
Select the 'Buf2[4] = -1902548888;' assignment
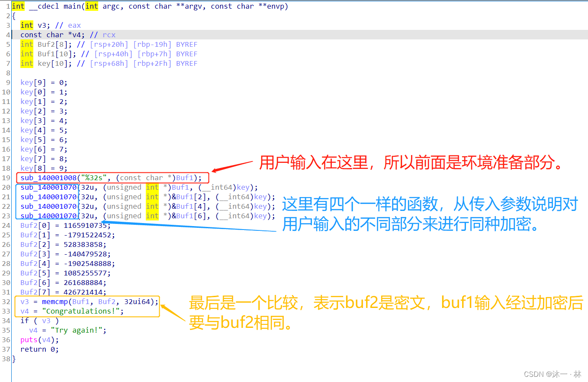(x=68, y=263)
